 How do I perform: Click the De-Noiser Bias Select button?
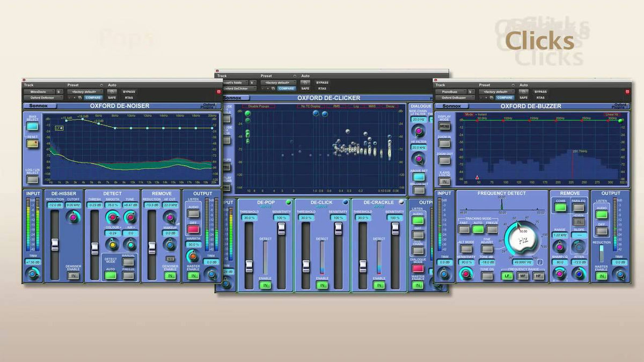(32, 127)
